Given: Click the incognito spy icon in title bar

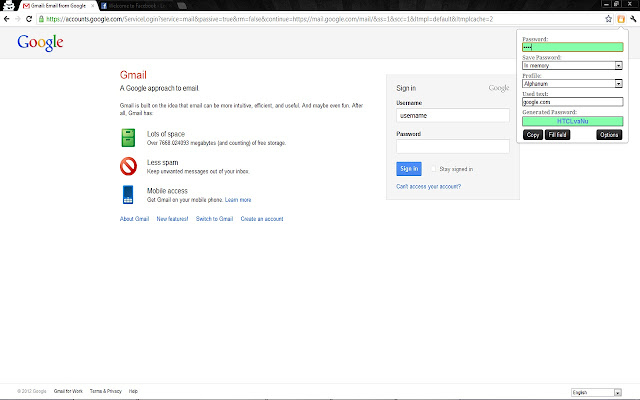Looking at the screenshot, I should coord(8,6).
